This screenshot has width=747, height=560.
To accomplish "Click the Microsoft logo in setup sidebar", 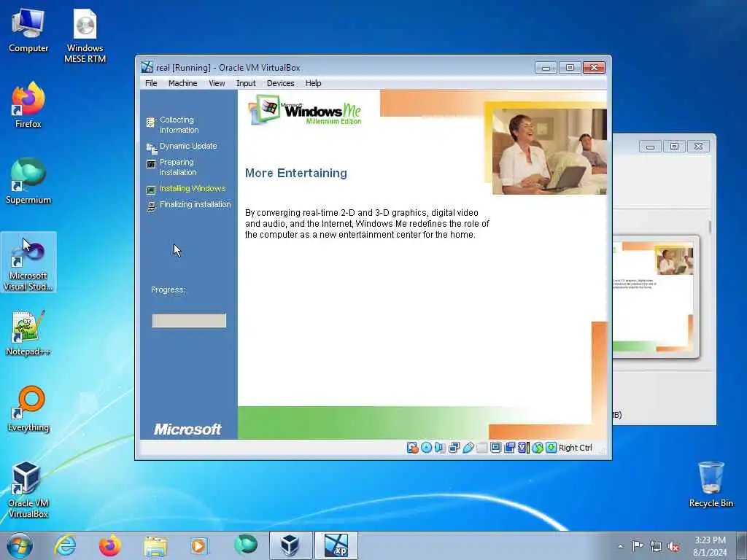I will [187, 429].
